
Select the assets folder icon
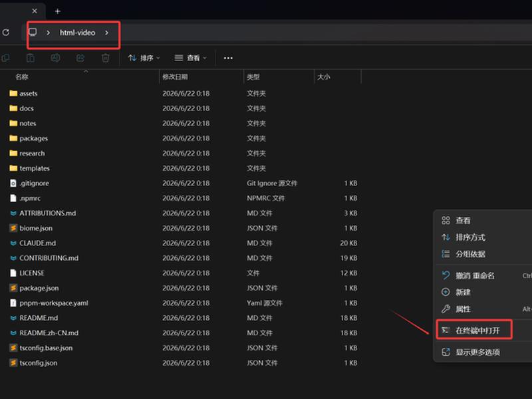tap(13, 93)
